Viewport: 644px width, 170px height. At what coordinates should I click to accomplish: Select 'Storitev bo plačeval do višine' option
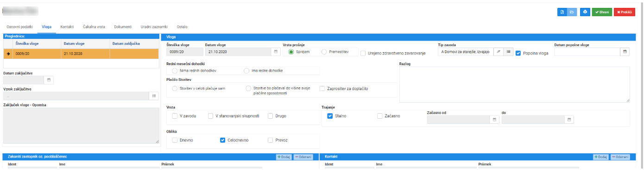249,88
